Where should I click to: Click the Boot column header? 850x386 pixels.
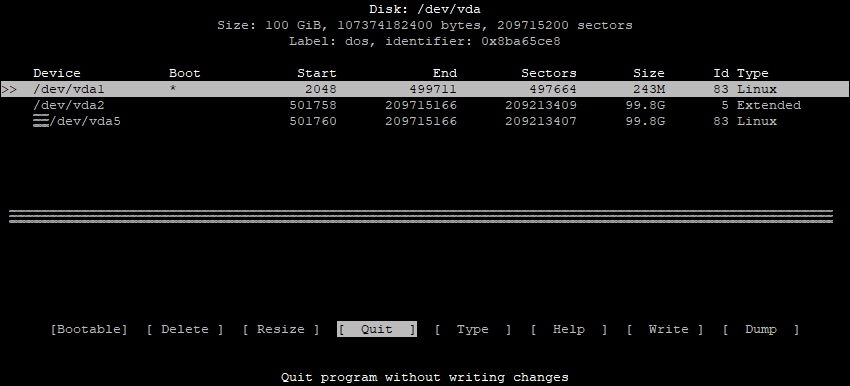[184, 73]
